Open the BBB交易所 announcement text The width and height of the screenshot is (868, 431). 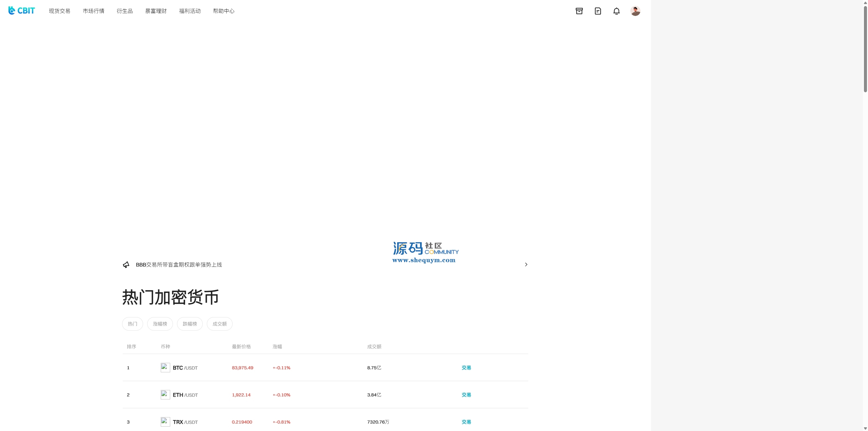[x=179, y=265]
